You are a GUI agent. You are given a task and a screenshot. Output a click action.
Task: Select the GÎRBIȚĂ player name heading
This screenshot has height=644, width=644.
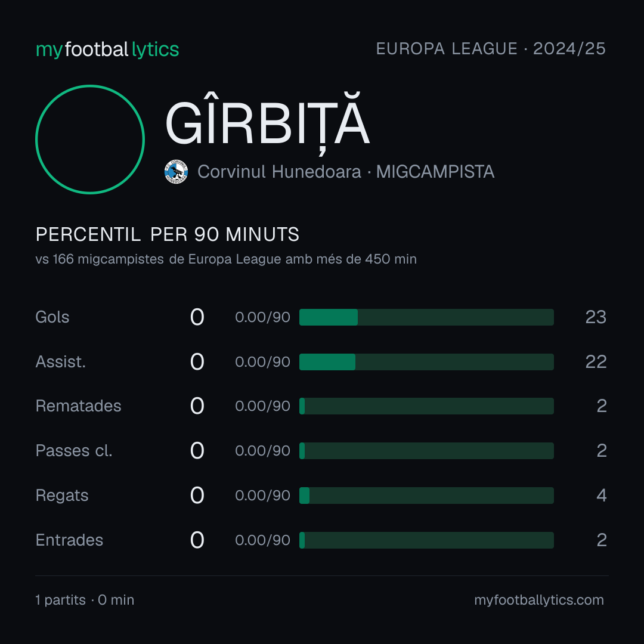tap(267, 123)
